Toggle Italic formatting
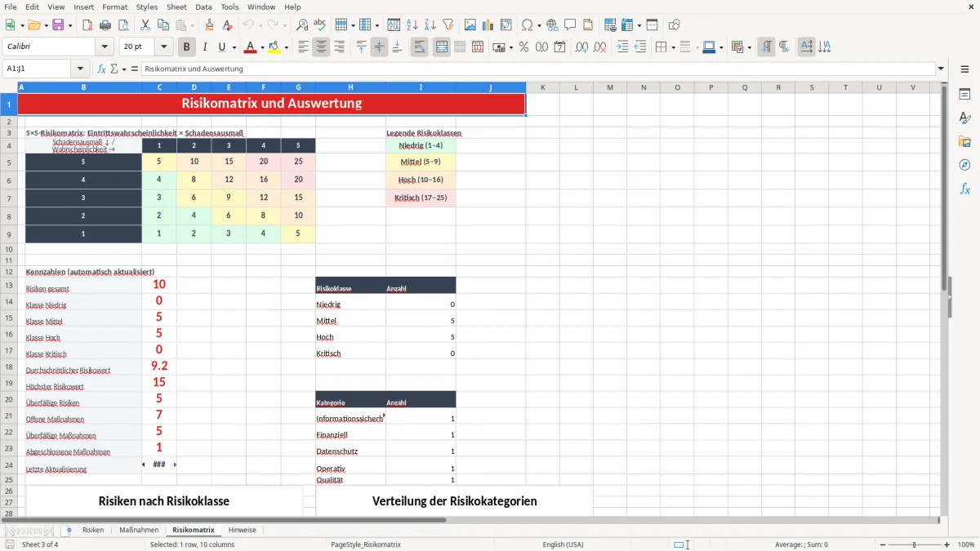The height and width of the screenshot is (551, 980). pyautogui.click(x=204, y=47)
